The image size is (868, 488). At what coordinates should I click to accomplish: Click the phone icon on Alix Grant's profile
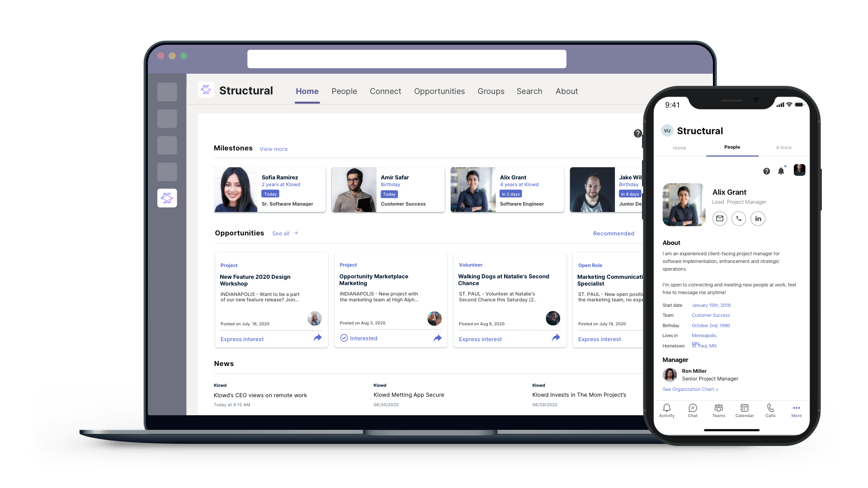(739, 218)
